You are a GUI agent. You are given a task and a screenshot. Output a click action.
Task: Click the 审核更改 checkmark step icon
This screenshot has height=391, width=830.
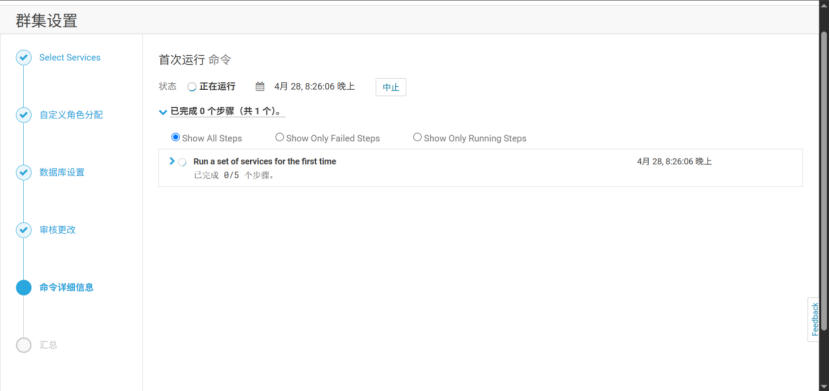24,230
